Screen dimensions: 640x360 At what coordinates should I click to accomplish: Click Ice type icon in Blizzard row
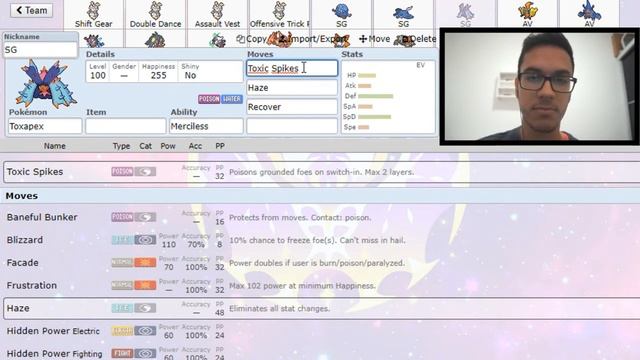pos(122,240)
